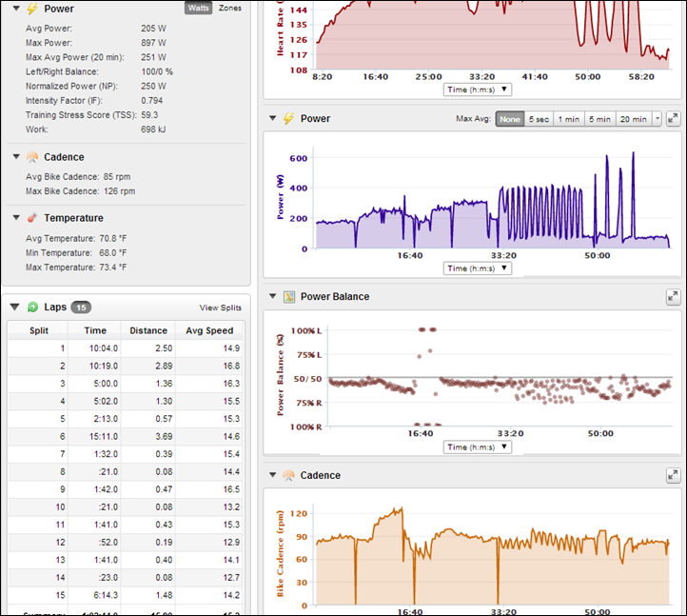
Task: Click the Cadence chart header icon
Action: point(288,475)
